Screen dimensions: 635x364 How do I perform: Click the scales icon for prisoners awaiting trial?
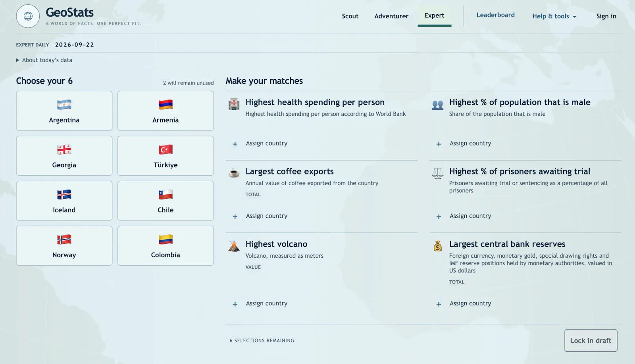point(437,173)
